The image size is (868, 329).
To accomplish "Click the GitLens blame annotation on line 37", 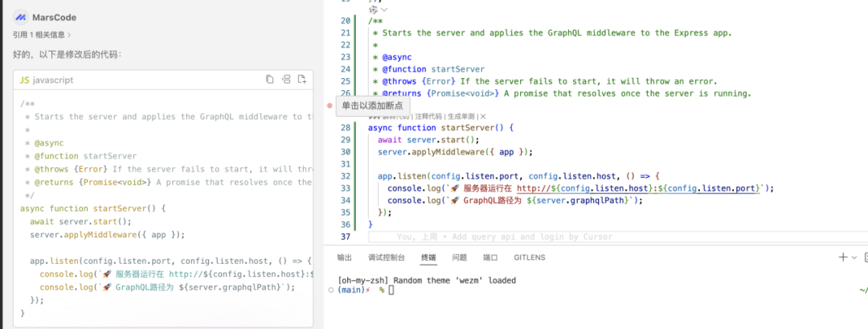I will pos(505,237).
